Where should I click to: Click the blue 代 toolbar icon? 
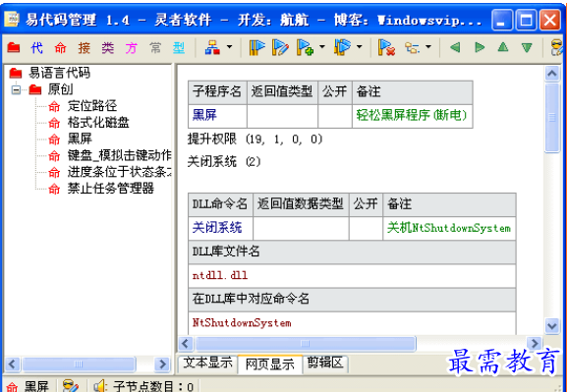pos(37,47)
